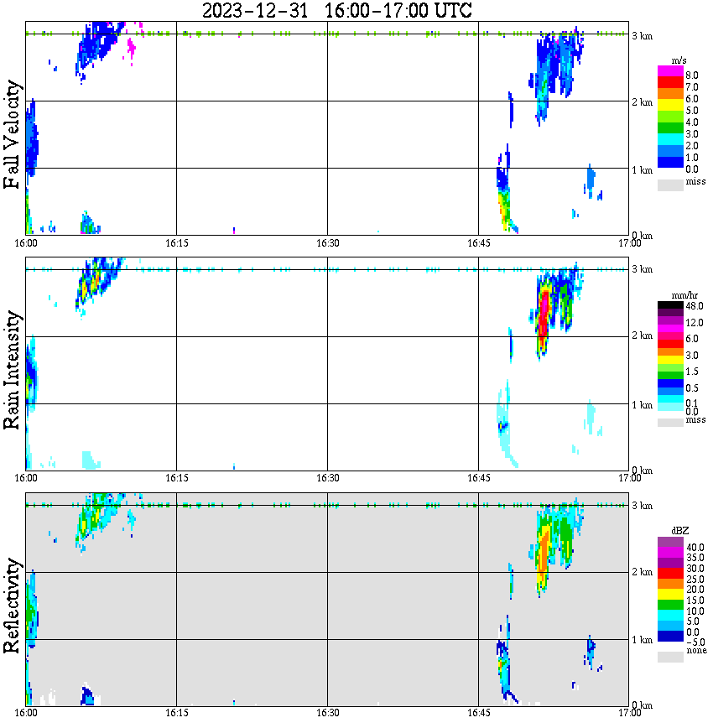Click 16:15 tick label under Reflectivity panel
The image size is (713, 728).
[177, 713]
